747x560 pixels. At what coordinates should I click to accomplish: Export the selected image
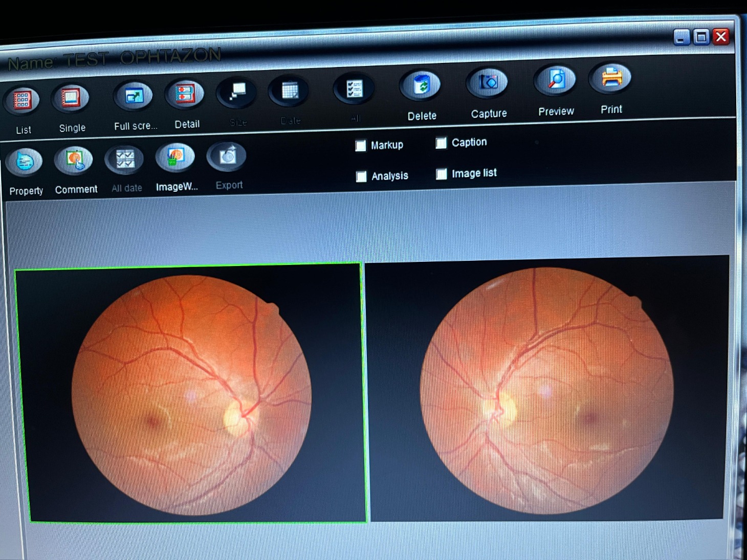pos(227,156)
